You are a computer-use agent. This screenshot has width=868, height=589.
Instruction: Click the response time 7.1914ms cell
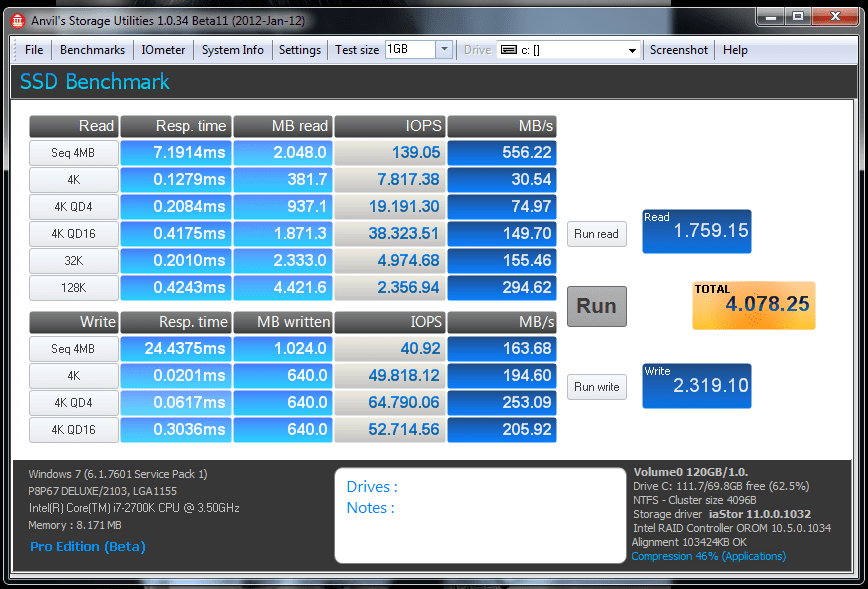[176, 153]
